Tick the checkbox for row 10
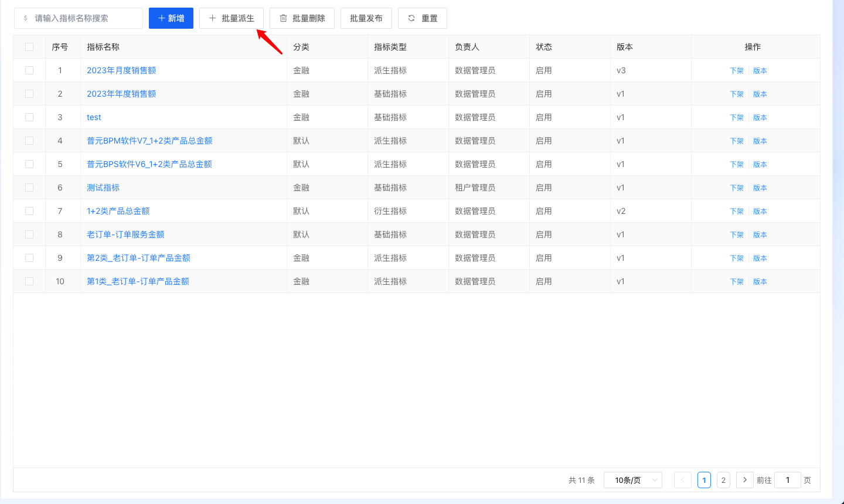 29,281
